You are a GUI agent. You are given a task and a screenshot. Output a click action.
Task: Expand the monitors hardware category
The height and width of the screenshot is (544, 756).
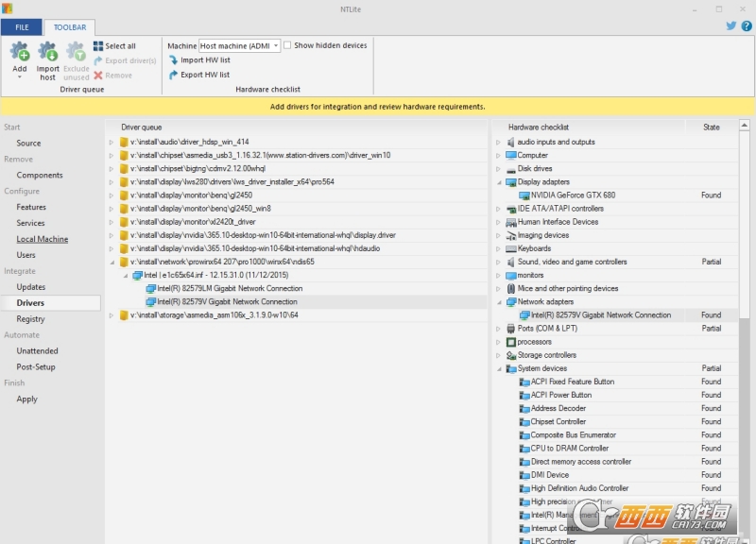point(499,276)
